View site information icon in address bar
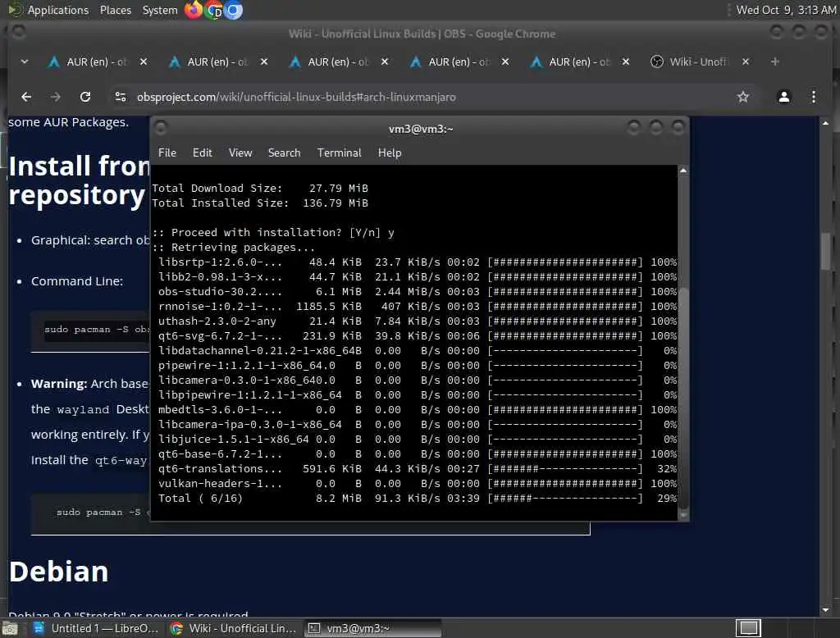The width and height of the screenshot is (840, 638). [x=121, y=97]
